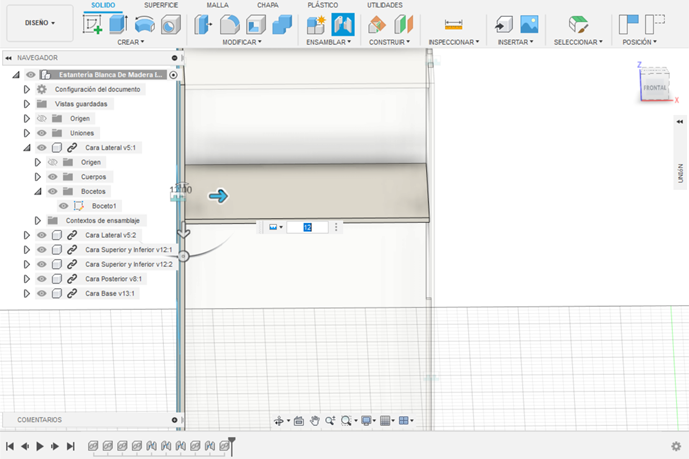Collapse the Cara Lateral v5:1 component

[27, 148]
